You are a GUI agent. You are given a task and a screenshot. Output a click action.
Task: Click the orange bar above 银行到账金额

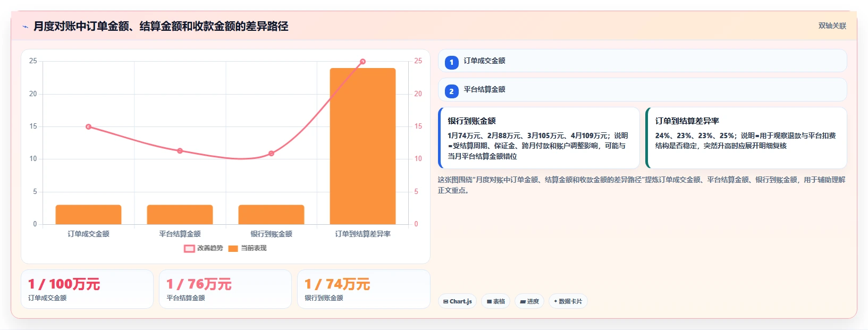coord(271,215)
